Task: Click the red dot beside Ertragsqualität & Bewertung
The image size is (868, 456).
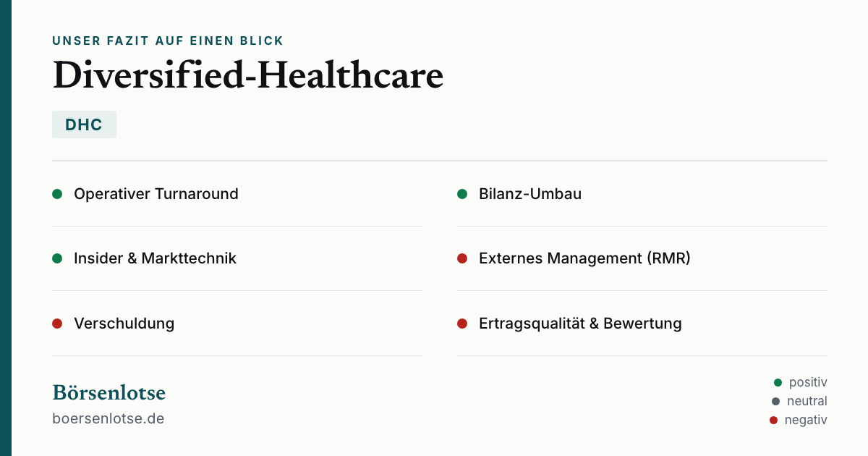Action: click(x=462, y=324)
